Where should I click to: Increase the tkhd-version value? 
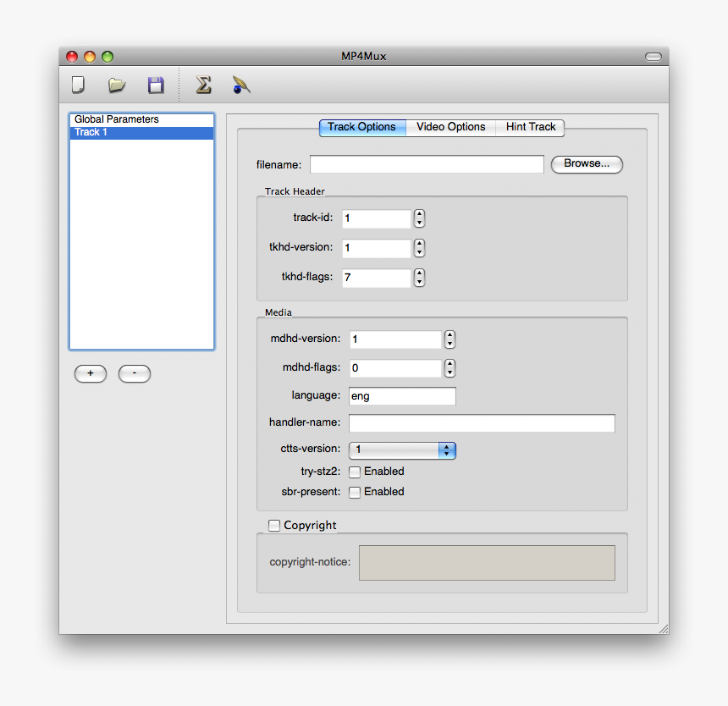419,244
